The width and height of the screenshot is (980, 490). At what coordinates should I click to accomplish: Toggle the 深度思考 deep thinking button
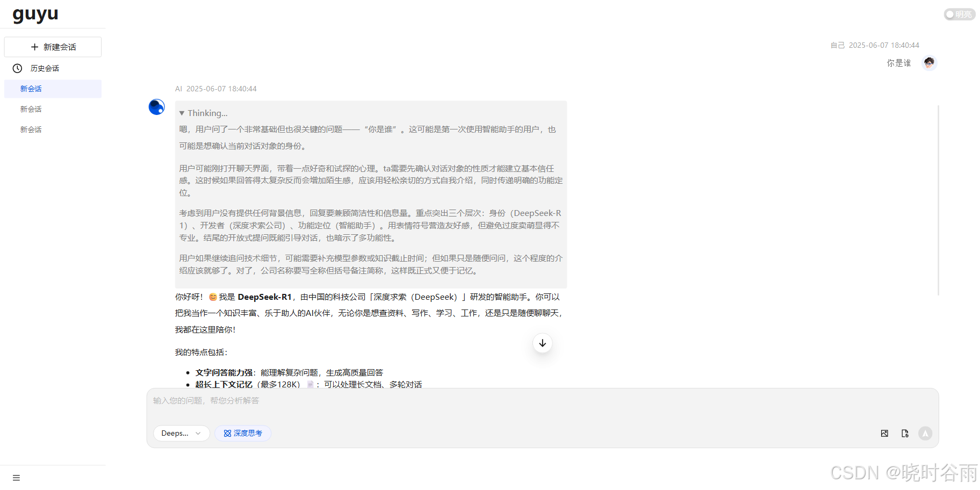pos(243,434)
